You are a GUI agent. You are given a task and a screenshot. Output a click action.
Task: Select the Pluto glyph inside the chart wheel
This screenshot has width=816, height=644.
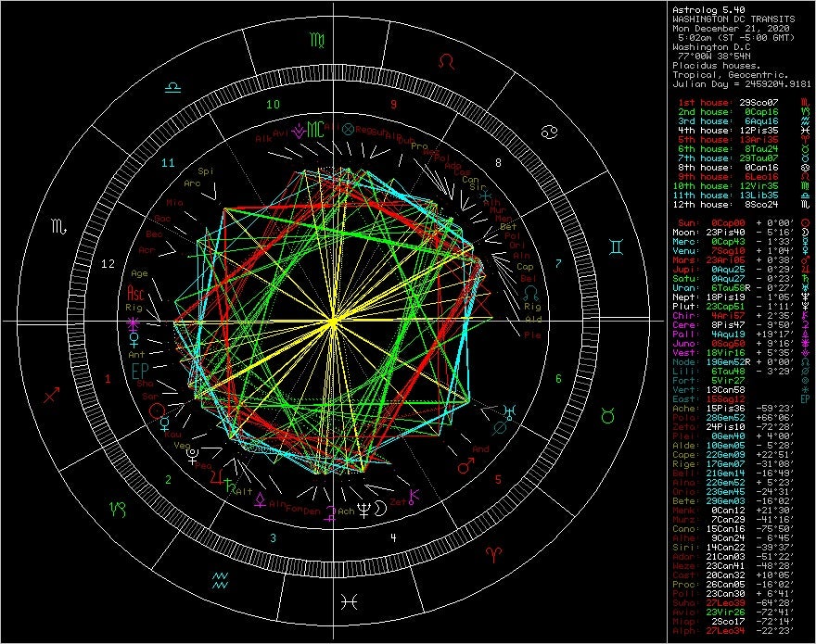pos(192,456)
